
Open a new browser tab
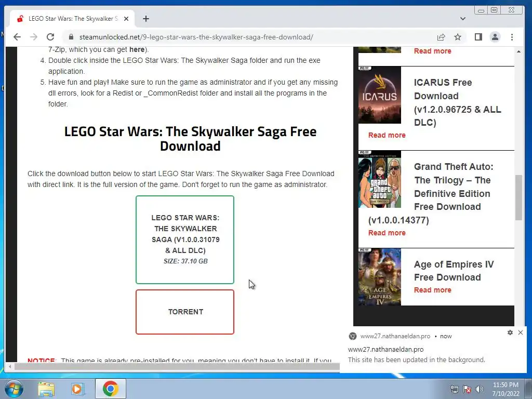click(x=146, y=19)
